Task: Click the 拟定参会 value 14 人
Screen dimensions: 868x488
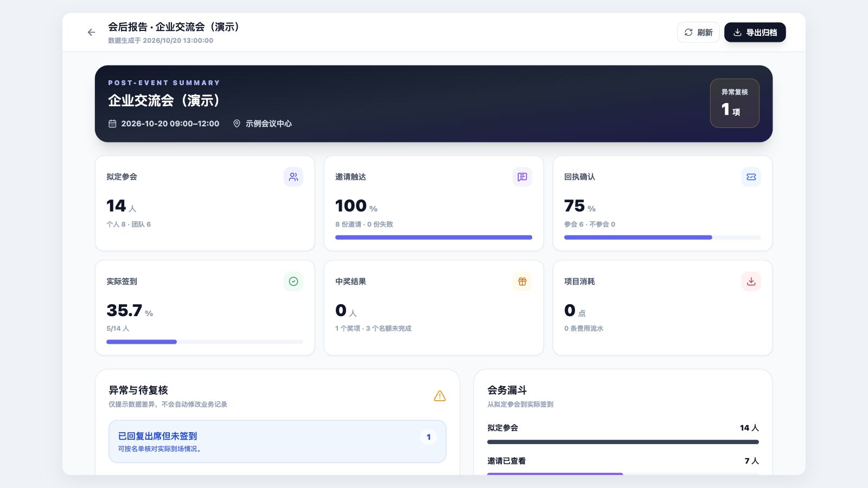Action: point(122,206)
